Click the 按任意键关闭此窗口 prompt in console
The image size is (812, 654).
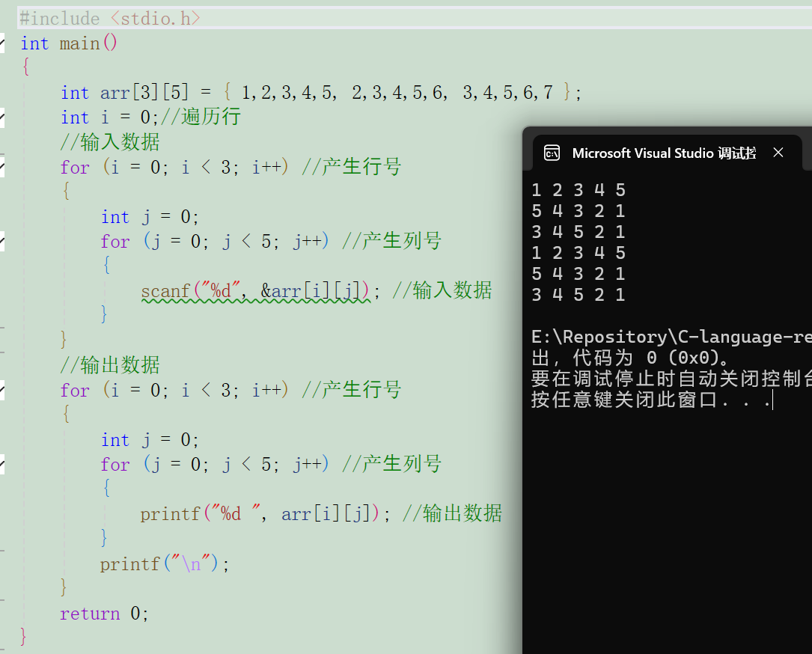[651, 400]
